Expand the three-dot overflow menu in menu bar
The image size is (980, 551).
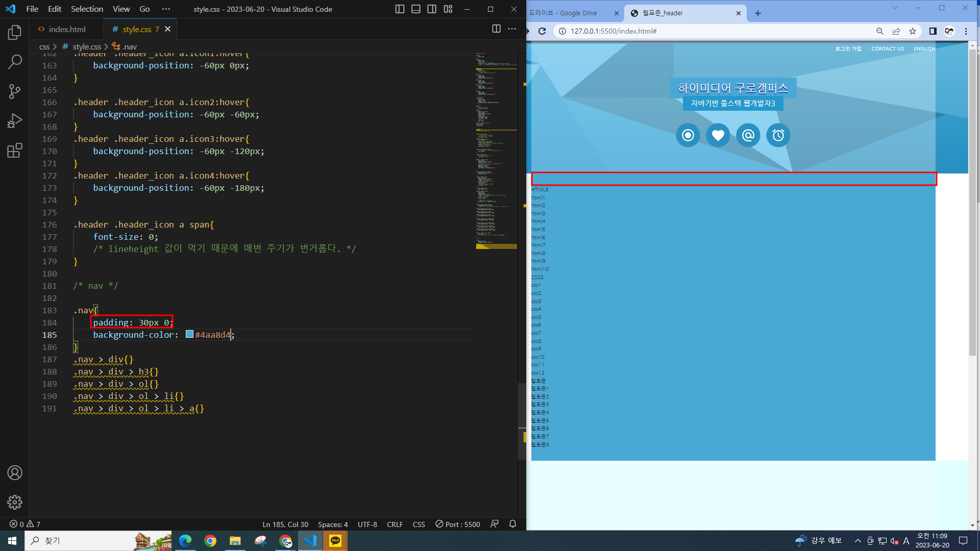coord(166,9)
